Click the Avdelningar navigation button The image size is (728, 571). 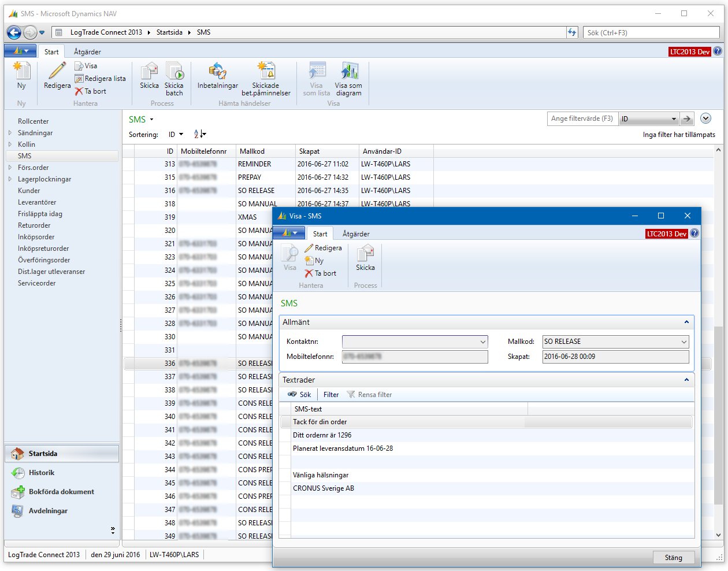[x=62, y=511]
